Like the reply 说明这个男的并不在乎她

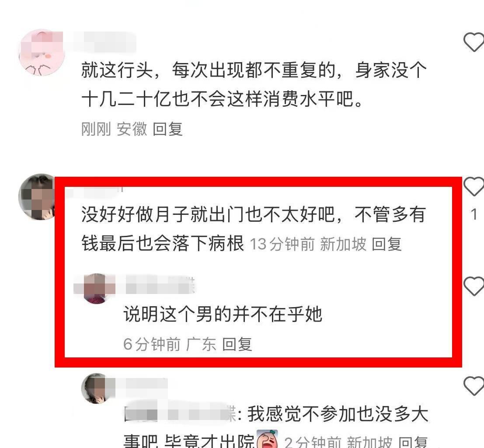pos(474,286)
